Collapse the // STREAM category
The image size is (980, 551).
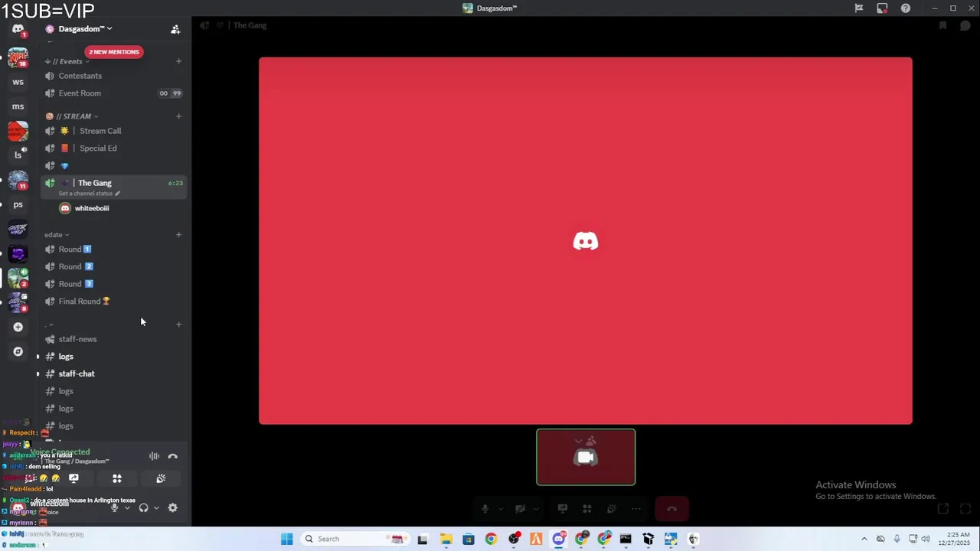pyautogui.click(x=71, y=116)
